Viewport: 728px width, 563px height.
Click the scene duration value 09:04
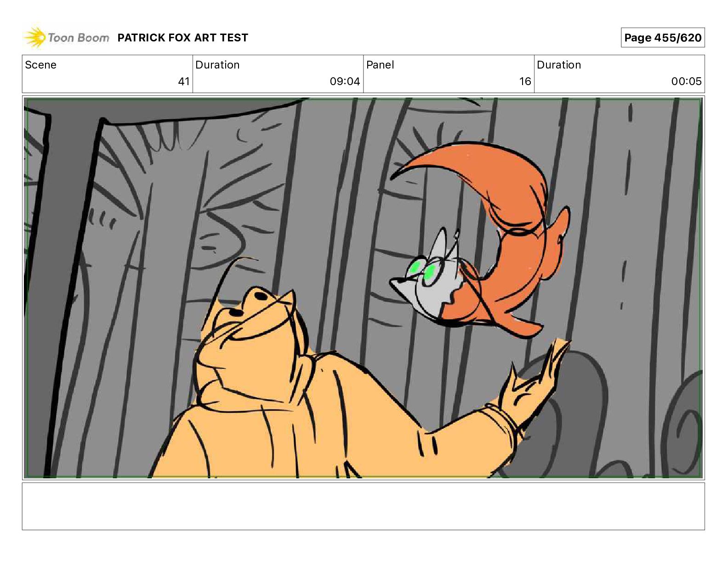[345, 81]
